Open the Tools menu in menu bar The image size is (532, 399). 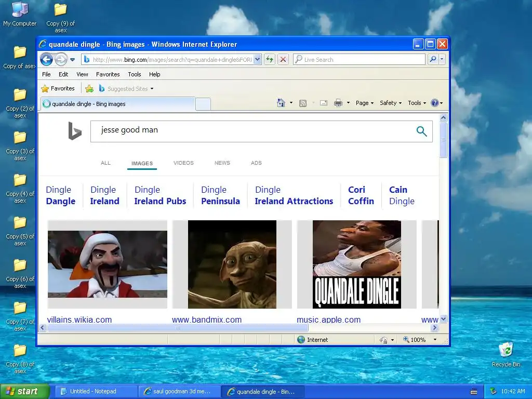pos(135,74)
